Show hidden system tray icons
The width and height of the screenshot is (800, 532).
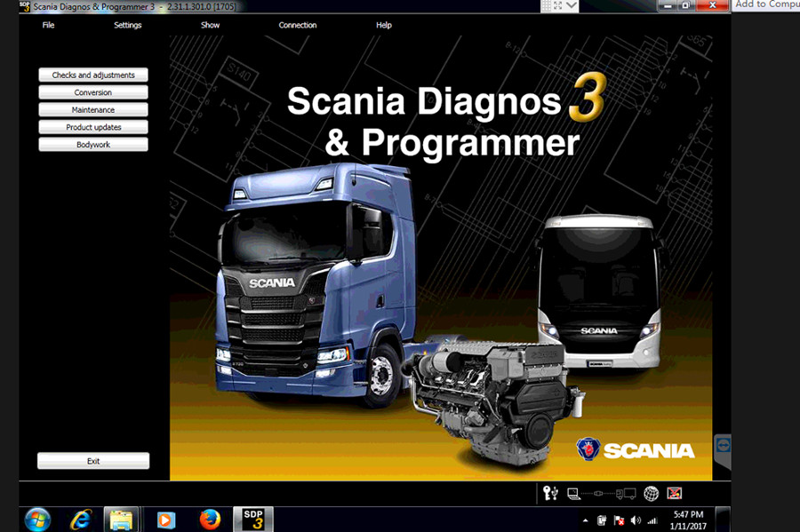tap(585, 520)
